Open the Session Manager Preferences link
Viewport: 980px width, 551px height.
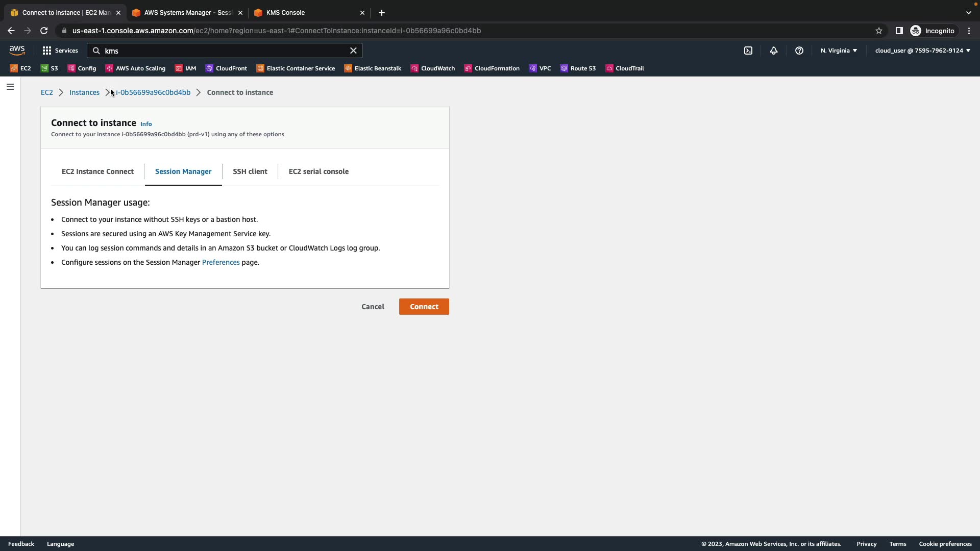(x=220, y=262)
